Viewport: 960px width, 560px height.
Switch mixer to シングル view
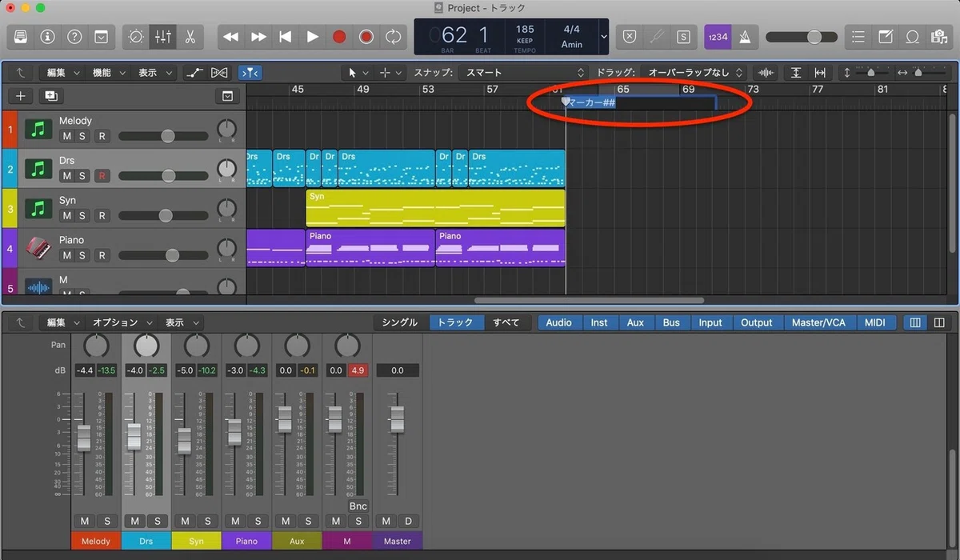[400, 322]
